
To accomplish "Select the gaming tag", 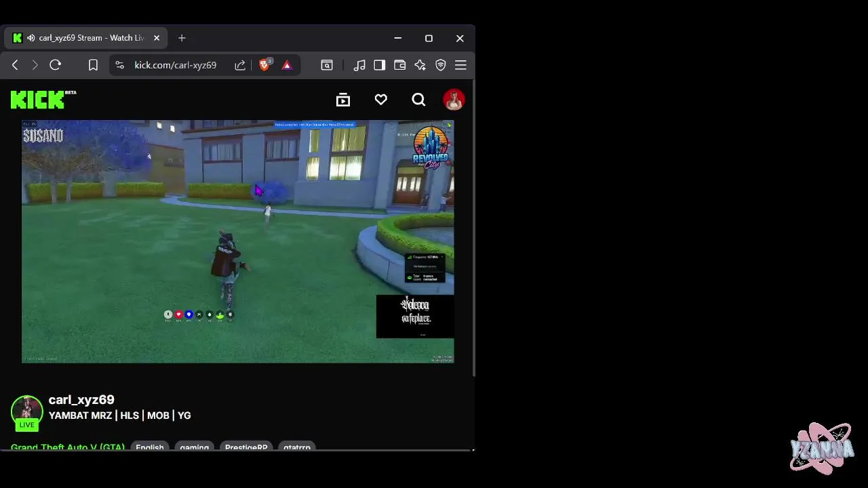I will coord(195,447).
